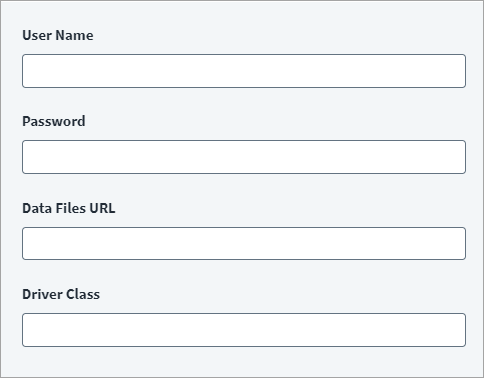The image size is (484, 378).
Task: Click the empty box below Password
Action: click(244, 157)
